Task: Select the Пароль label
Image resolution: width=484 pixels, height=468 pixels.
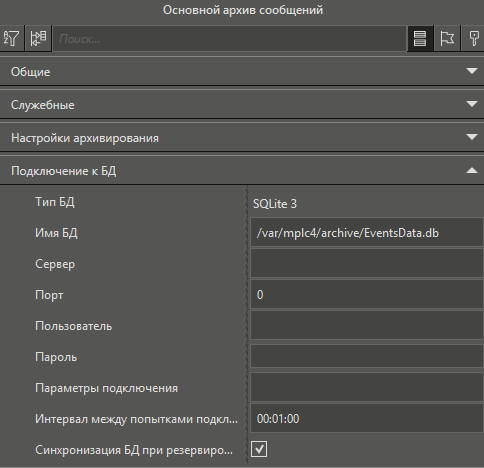Action: point(56,357)
